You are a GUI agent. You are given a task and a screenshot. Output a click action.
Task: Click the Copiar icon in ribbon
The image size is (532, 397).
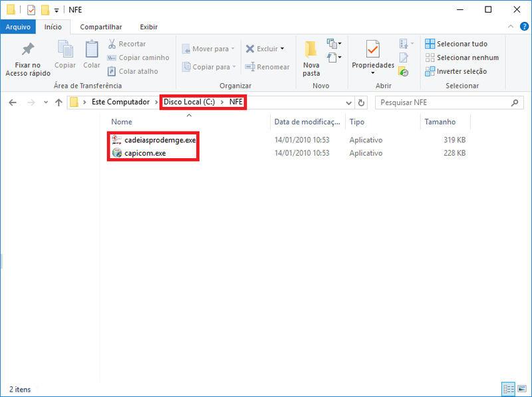click(x=65, y=50)
